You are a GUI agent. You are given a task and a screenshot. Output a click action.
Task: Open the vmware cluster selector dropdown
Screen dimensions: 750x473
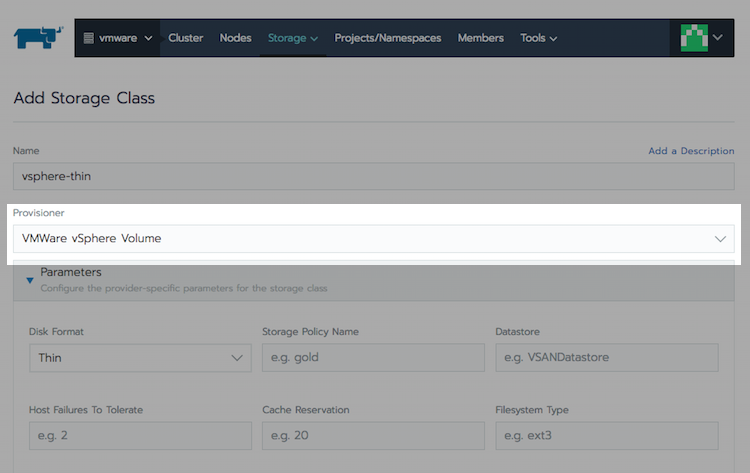tap(118, 38)
